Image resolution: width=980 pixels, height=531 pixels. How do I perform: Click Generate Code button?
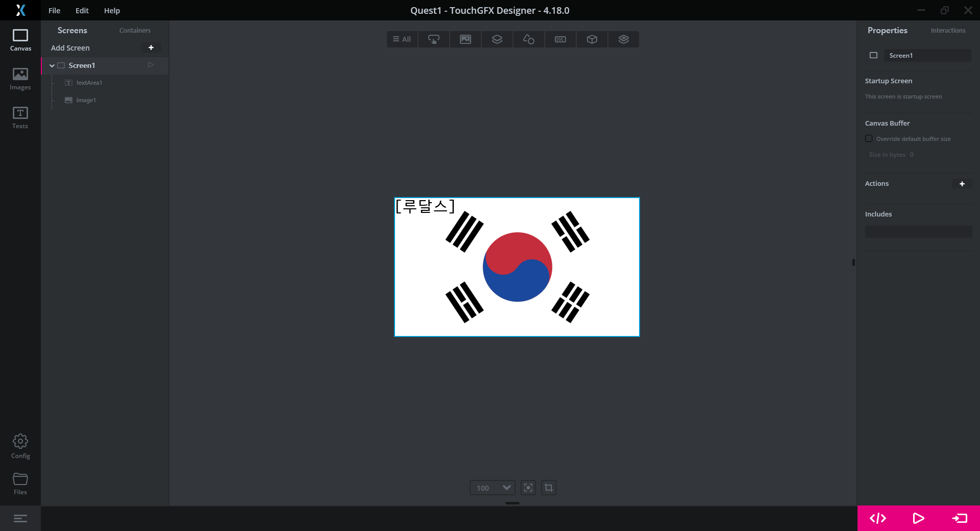pyautogui.click(x=878, y=518)
